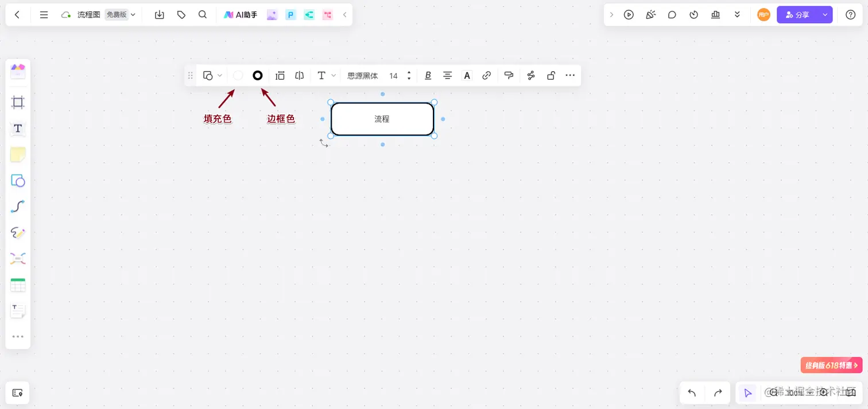Click the border color swatch in the toolbar

pos(257,75)
